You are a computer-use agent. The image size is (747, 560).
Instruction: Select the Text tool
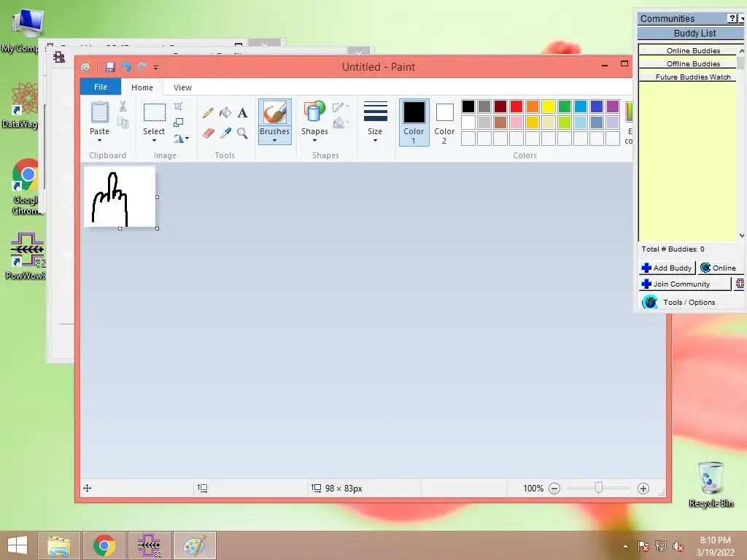tap(242, 113)
